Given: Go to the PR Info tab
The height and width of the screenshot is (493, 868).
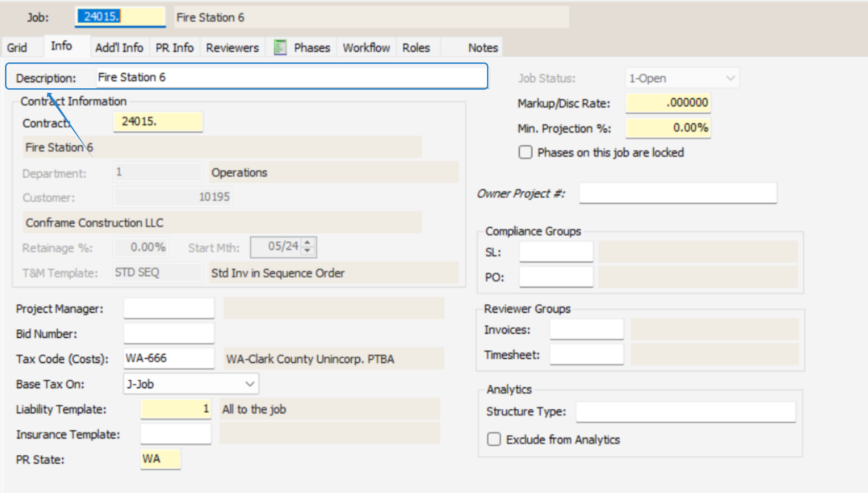Looking at the screenshot, I should [175, 47].
